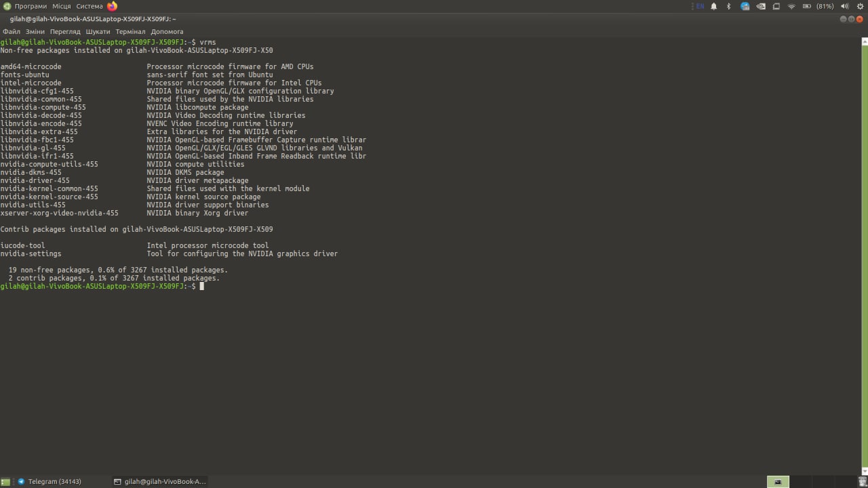Click the nvidia-kernel-source-455 package name
Screen dimensions: 868x488
[49, 197]
